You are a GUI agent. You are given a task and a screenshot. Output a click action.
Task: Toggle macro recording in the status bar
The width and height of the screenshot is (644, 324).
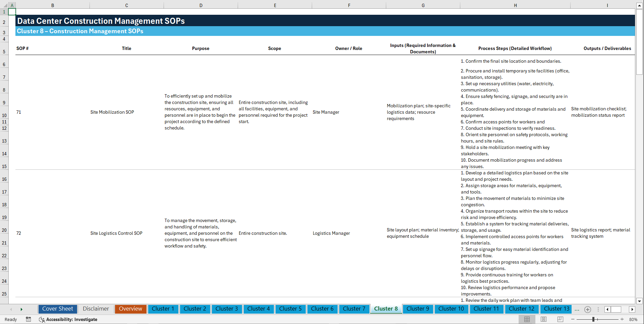tap(28, 319)
